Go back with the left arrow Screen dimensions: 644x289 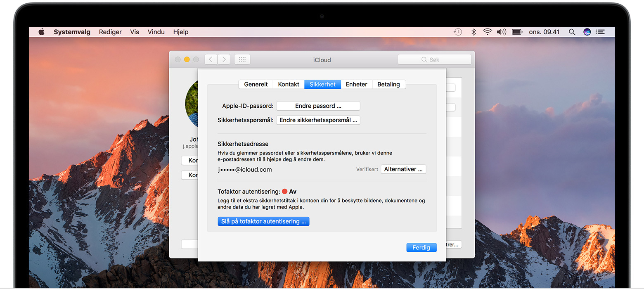(211, 59)
